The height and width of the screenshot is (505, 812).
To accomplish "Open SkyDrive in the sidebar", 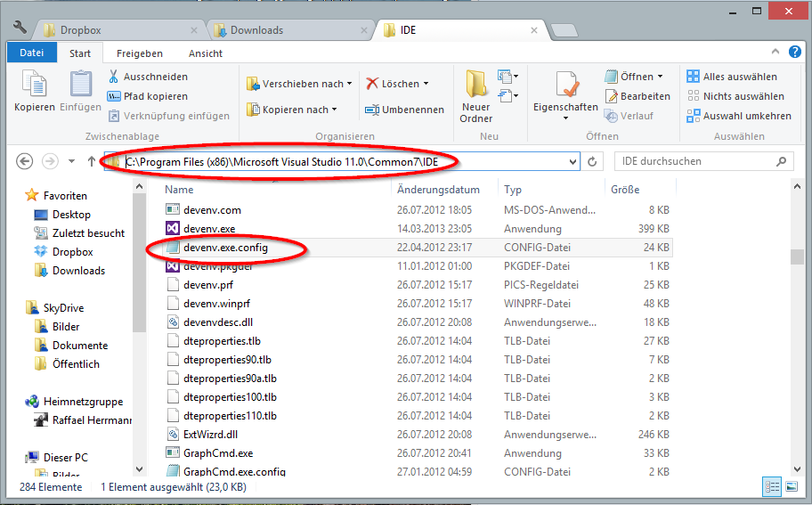I will pos(63,307).
